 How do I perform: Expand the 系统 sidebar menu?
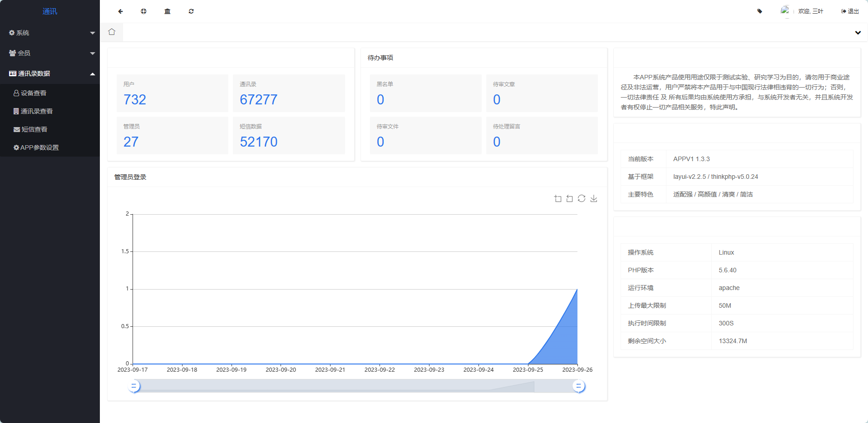(x=49, y=33)
